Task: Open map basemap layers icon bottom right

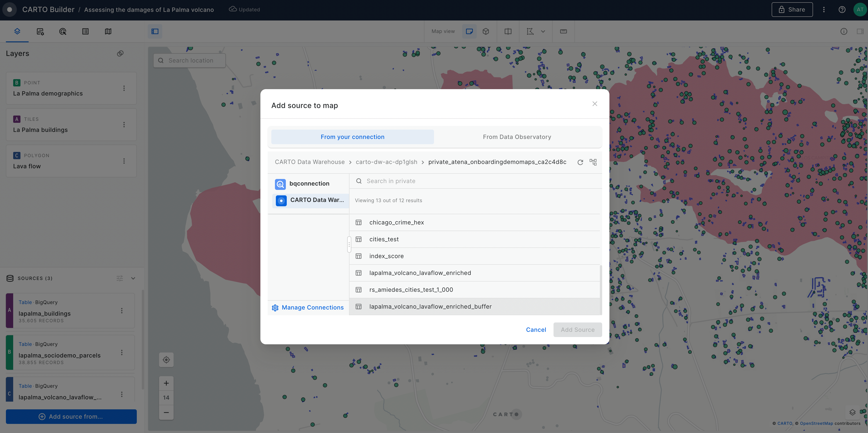Action: [x=852, y=412]
